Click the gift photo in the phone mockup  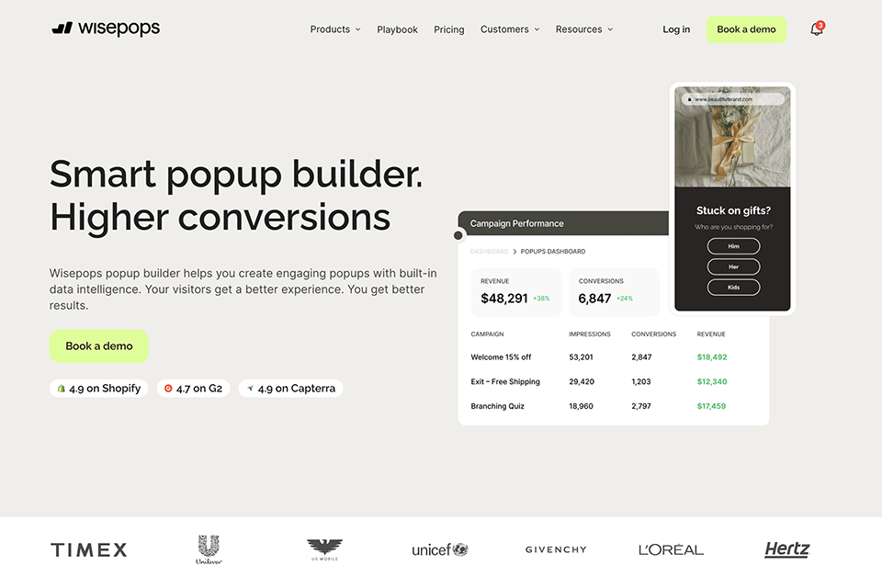coord(732,137)
